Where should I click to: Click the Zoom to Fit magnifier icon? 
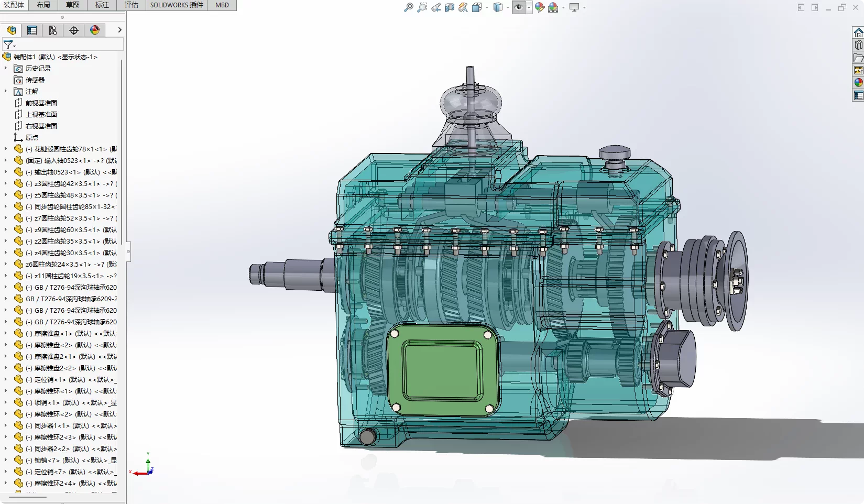pos(409,7)
